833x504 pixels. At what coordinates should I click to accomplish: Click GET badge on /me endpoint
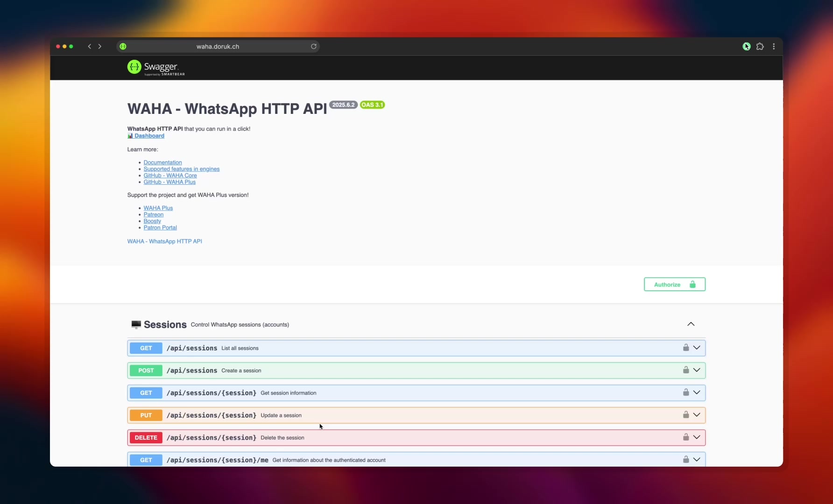pos(146,460)
